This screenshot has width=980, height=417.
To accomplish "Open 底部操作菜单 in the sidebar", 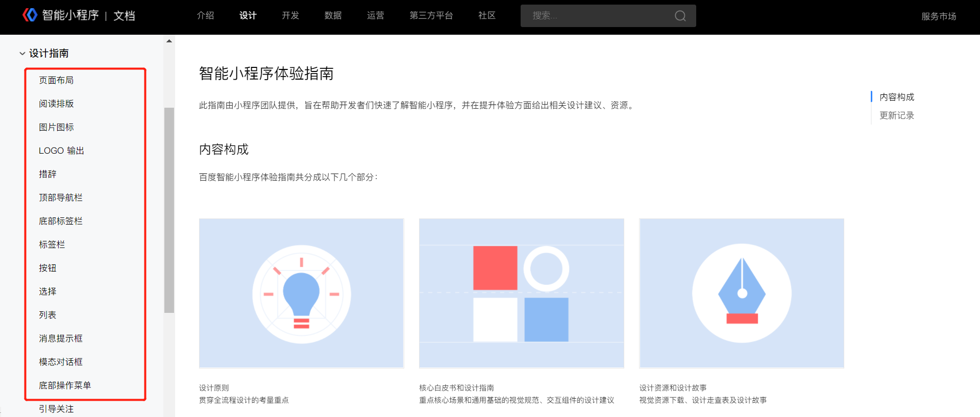I will click(x=65, y=385).
